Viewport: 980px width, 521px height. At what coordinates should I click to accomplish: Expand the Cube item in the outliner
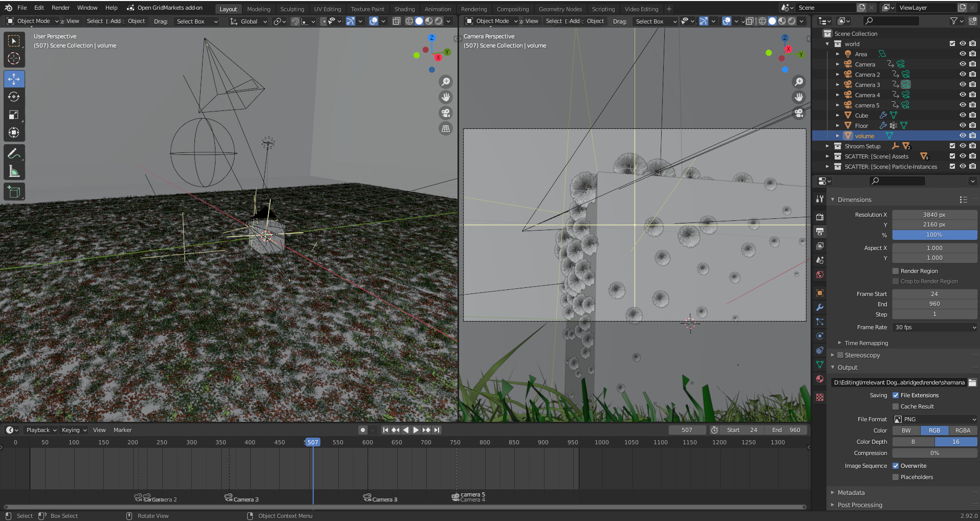pyautogui.click(x=838, y=115)
